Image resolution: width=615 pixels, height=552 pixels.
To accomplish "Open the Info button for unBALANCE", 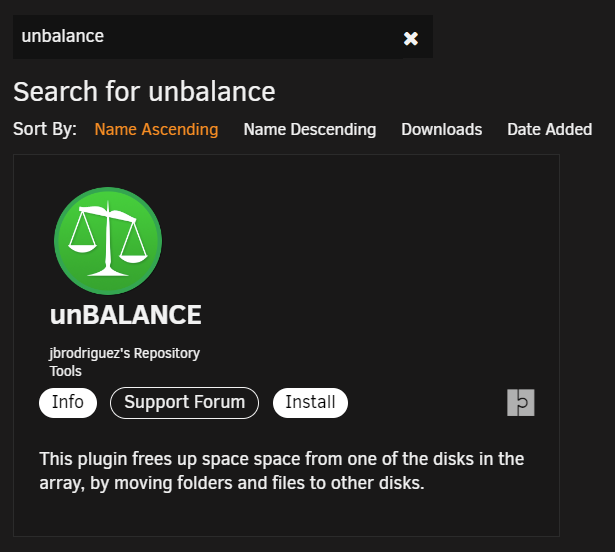I will [68, 403].
